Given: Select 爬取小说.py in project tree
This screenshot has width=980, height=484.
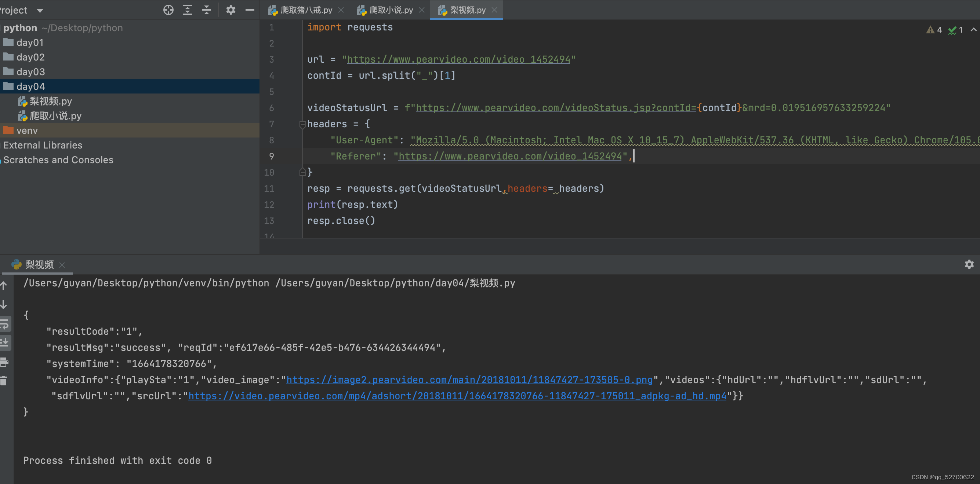Looking at the screenshot, I should 129,115.
